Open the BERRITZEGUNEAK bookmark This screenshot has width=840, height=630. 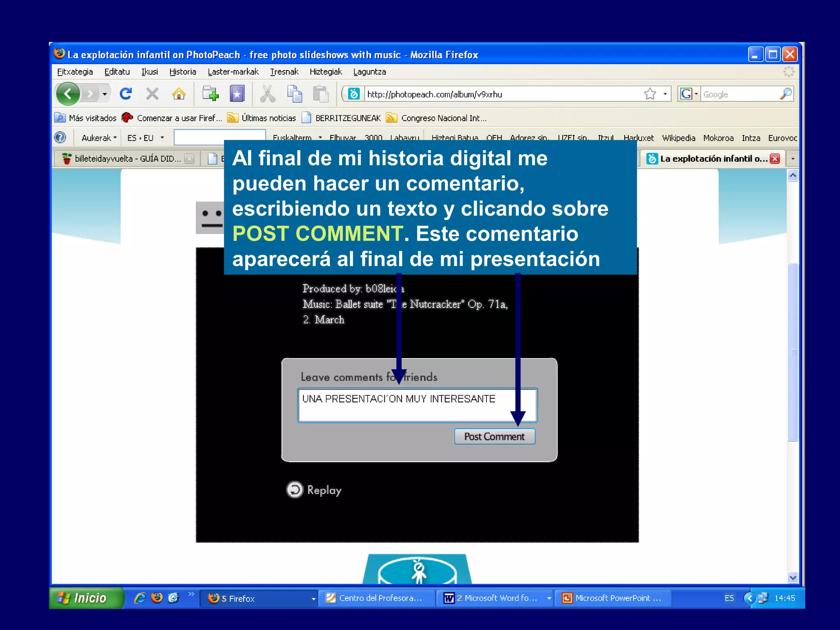pos(347,118)
